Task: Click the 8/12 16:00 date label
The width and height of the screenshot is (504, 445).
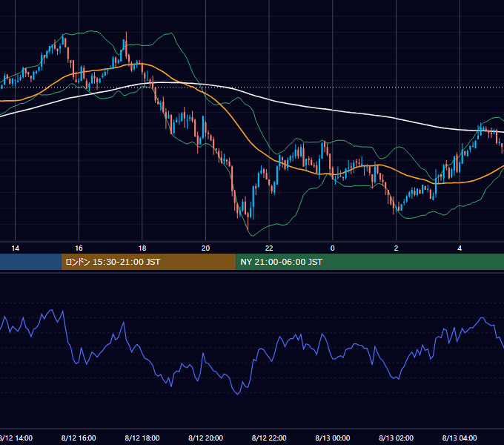Action: pyautogui.click(x=79, y=438)
